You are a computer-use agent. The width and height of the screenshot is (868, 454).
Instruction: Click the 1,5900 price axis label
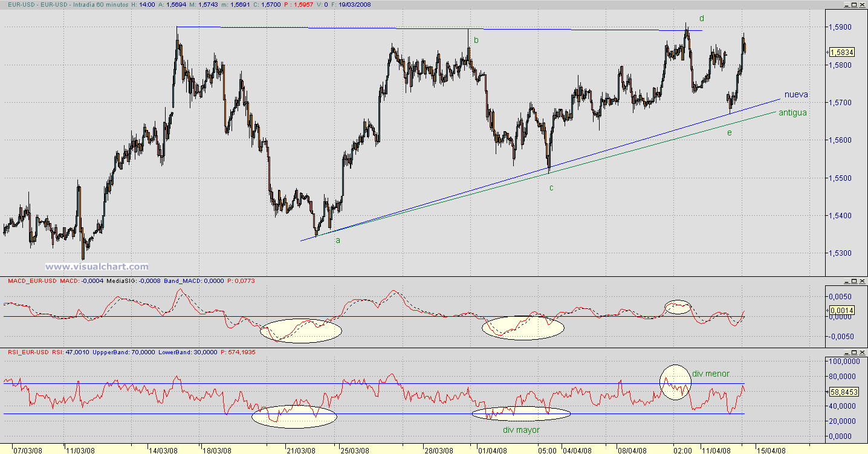(x=841, y=27)
